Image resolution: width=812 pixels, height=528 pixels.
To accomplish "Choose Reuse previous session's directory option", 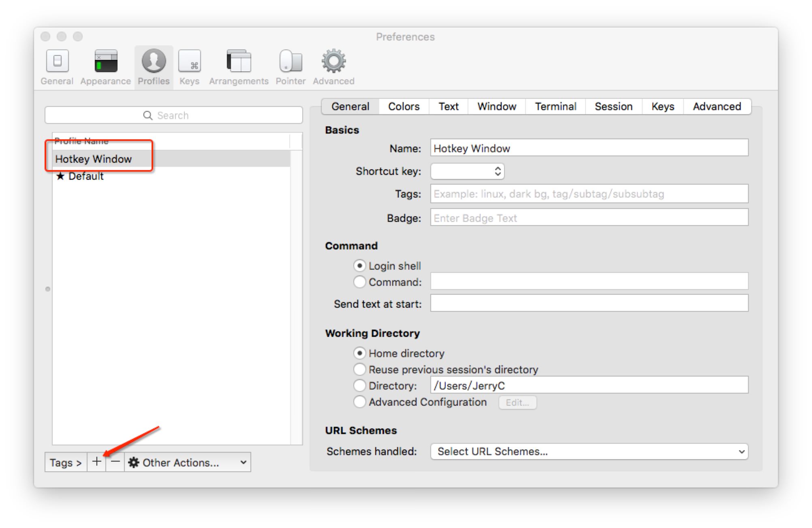I will pos(359,369).
